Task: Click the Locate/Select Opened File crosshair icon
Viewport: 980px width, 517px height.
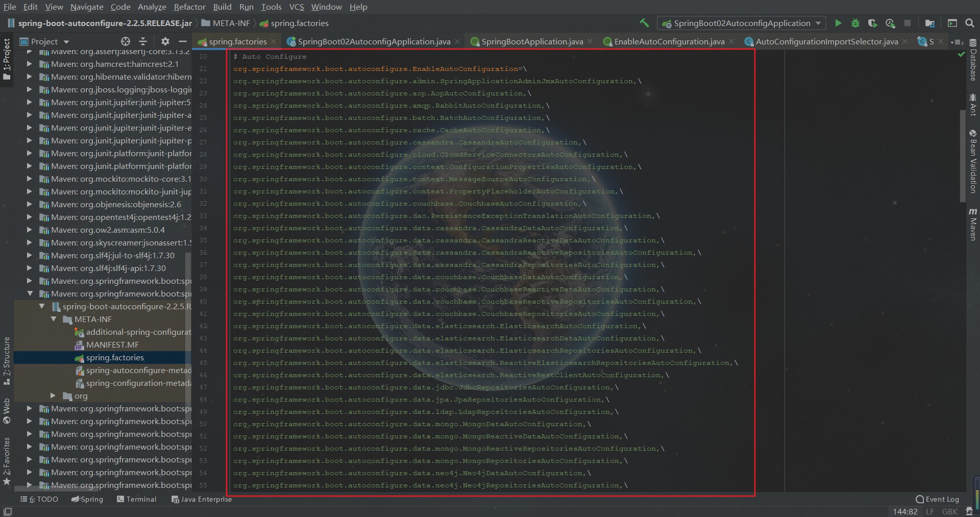Action: (126, 41)
